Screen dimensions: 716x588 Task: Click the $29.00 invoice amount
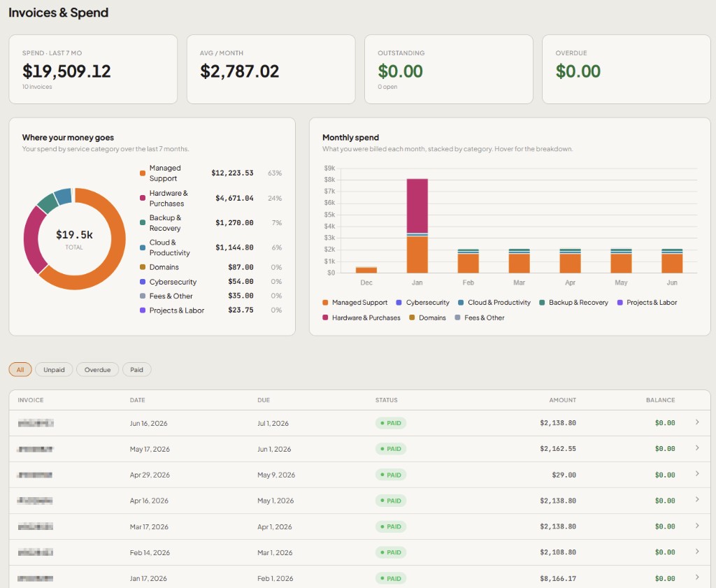564,475
